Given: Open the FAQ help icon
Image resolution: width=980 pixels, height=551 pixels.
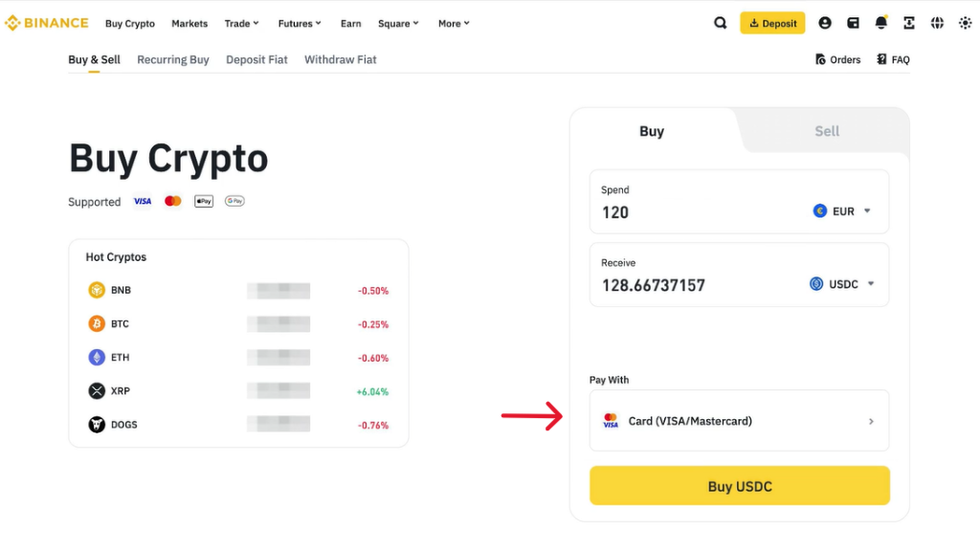Looking at the screenshot, I should [x=881, y=59].
